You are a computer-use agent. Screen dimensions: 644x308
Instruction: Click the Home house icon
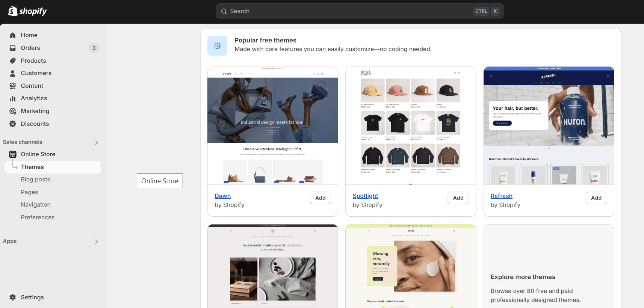13,35
